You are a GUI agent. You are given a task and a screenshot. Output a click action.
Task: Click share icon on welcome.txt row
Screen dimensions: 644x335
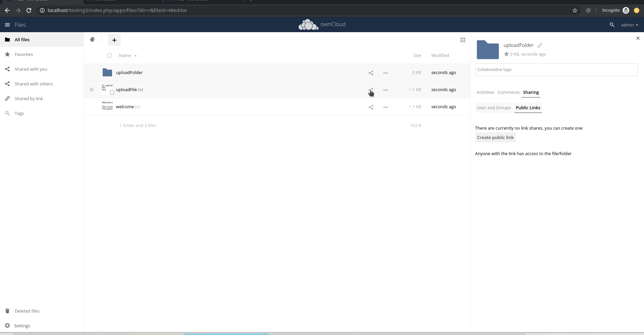point(371,107)
